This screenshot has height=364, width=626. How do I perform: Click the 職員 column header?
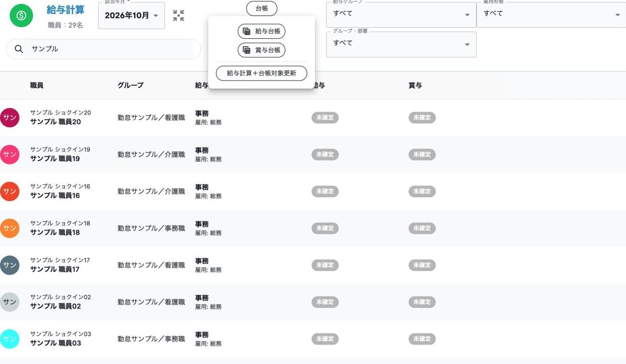tap(37, 85)
